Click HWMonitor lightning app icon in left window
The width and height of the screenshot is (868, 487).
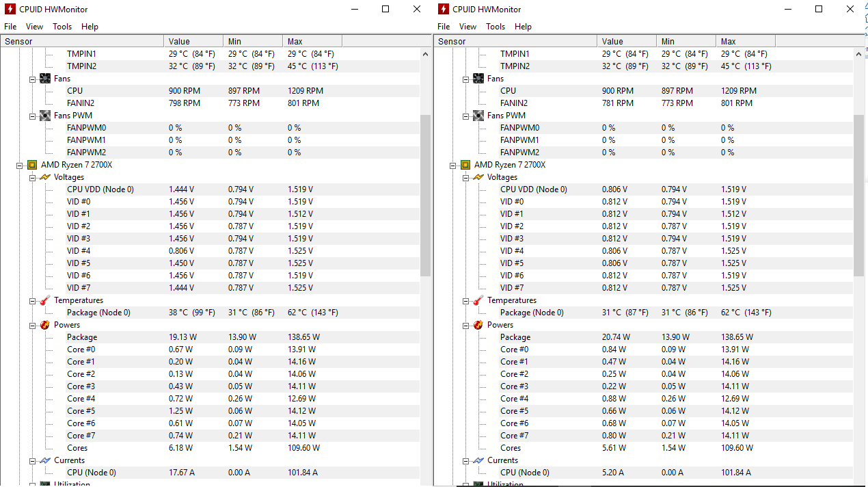pyautogui.click(x=10, y=10)
